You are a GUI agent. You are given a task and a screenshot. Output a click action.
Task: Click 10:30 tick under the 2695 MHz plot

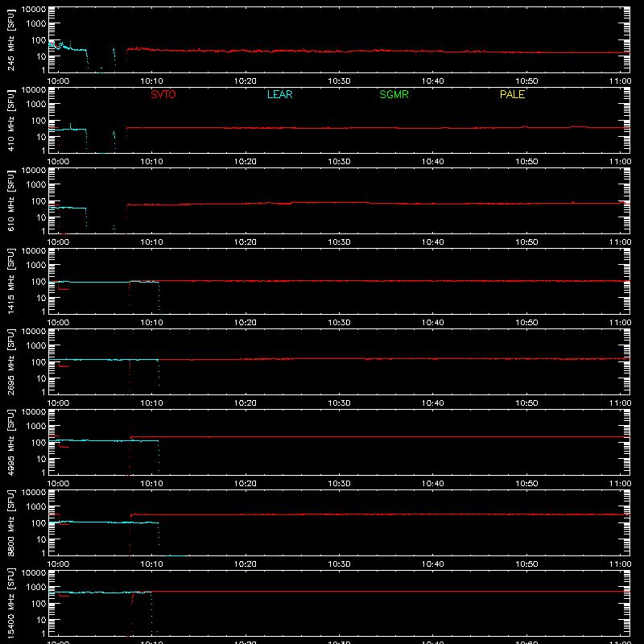tap(339, 403)
